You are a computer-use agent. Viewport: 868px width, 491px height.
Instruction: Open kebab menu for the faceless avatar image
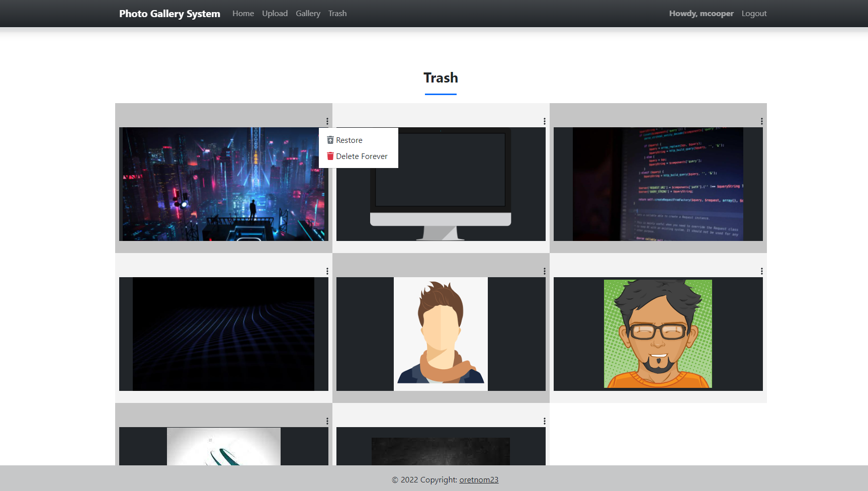[x=544, y=271]
